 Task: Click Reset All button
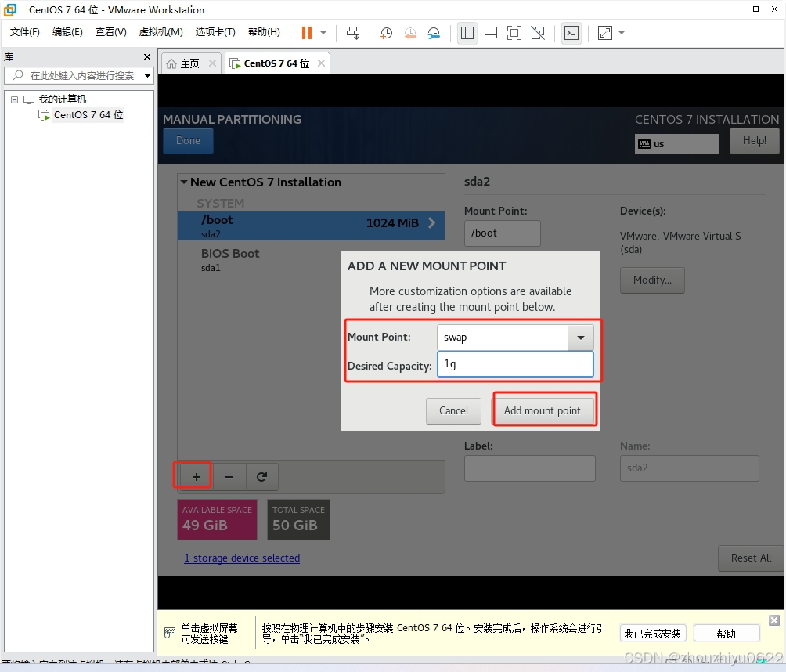[x=751, y=558]
